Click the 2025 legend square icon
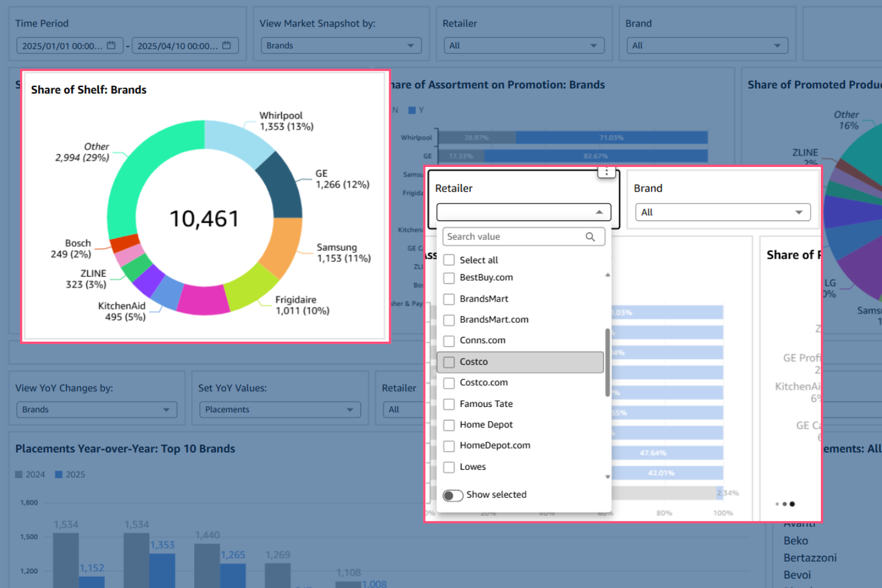 [x=59, y=475]
